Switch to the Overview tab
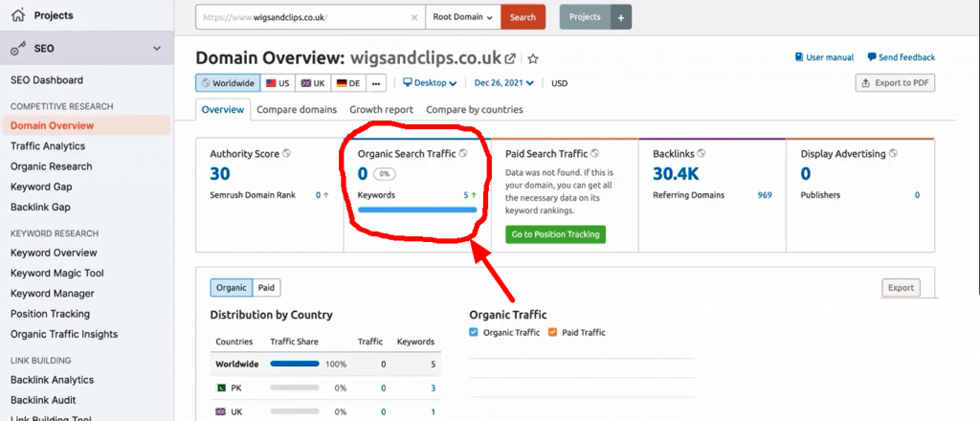The image size is (980, 421). coord(222,109)
